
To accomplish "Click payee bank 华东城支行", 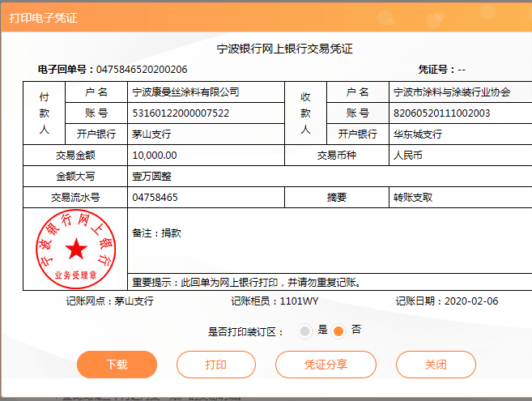I will [418, 134].
